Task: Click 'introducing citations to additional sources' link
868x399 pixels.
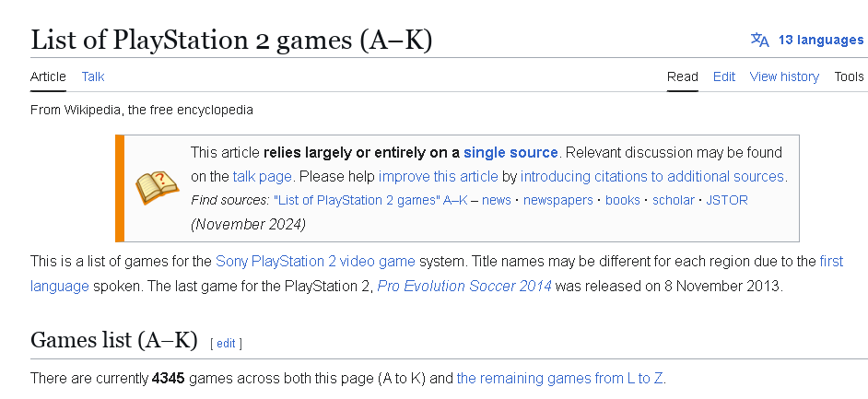Action: coord(652,176)
